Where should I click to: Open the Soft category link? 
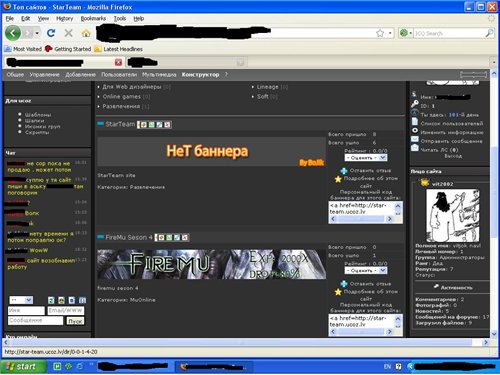(x=263, y=96)
